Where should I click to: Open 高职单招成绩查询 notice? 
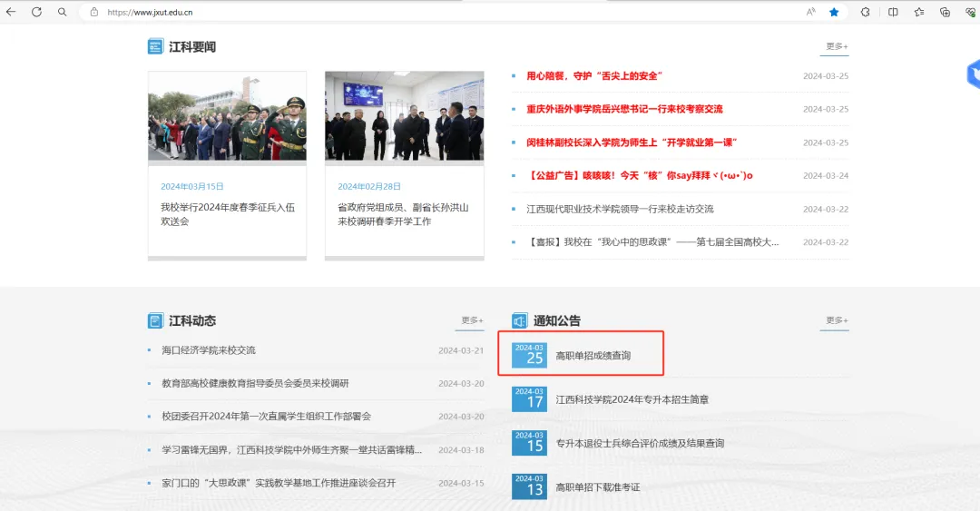(593, 356)
